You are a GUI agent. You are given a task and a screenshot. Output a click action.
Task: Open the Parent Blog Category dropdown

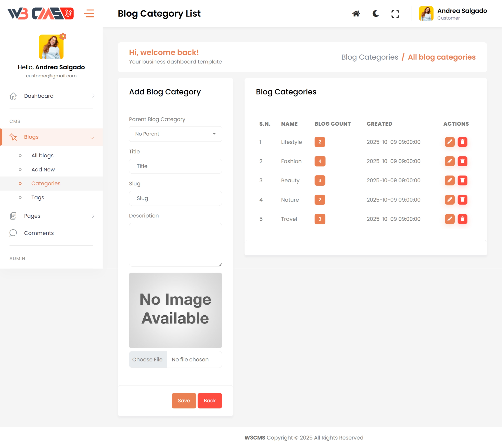point(175,134)
